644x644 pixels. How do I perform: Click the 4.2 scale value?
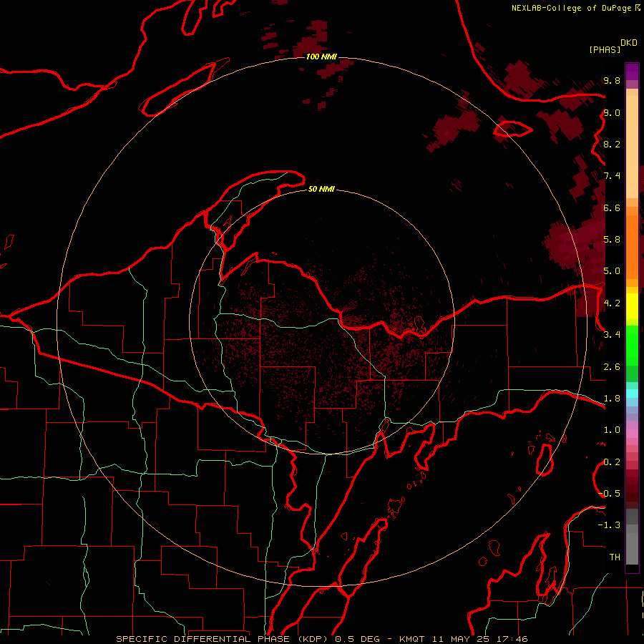pos(612,303)
